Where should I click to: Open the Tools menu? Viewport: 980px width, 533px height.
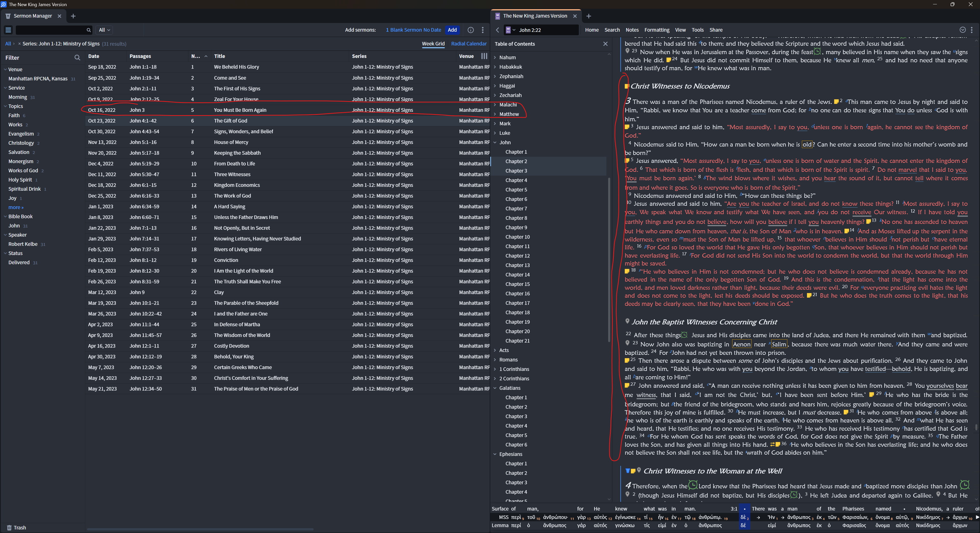(697, 30)
